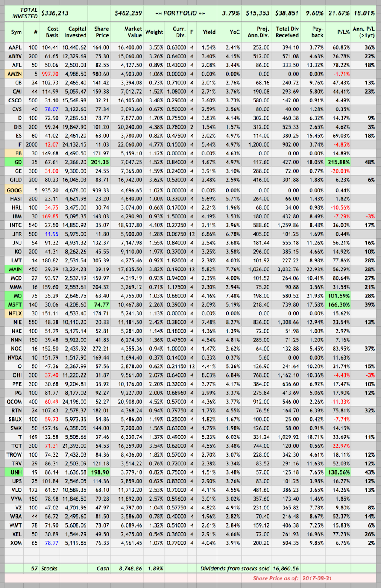This screenshot has height=588, width=381.
Task: Click the TOTAL INVESTED label
Action: tap(24, 13)
